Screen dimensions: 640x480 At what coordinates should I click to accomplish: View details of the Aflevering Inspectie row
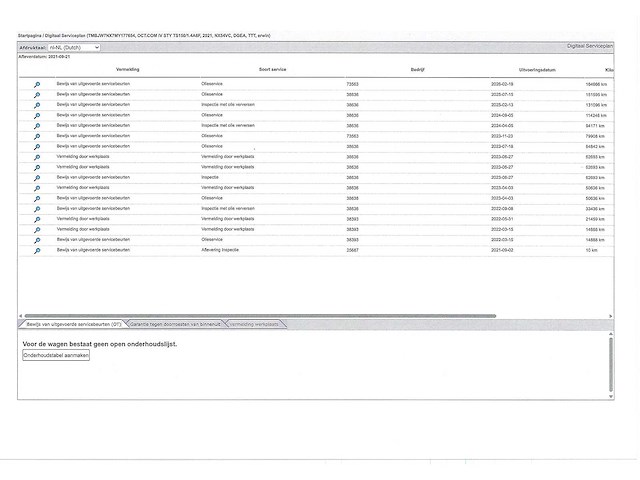tap(37, 251)
